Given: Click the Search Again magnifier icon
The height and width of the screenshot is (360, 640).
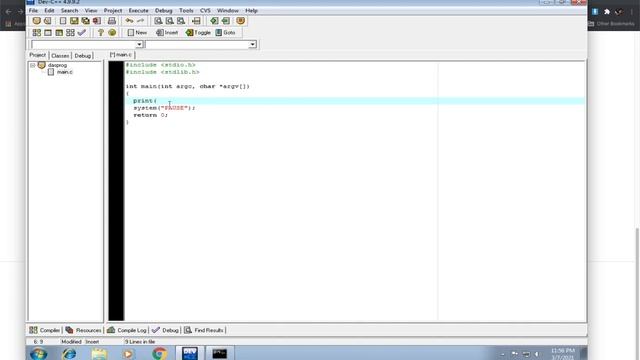Looking at the screenshot, I should coord(181,21).
